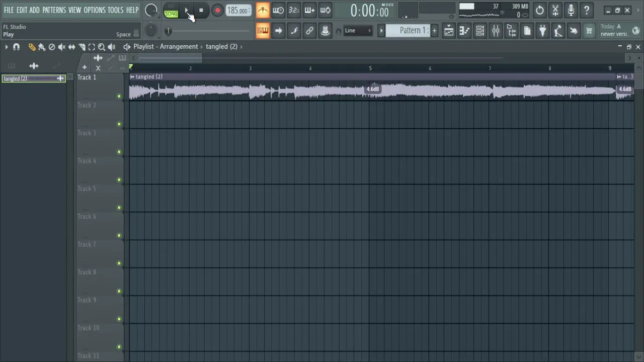This screenshot has width=644, height=362.
Task: Mute Track 1 via its green LED
Action: tap(119, 96)
